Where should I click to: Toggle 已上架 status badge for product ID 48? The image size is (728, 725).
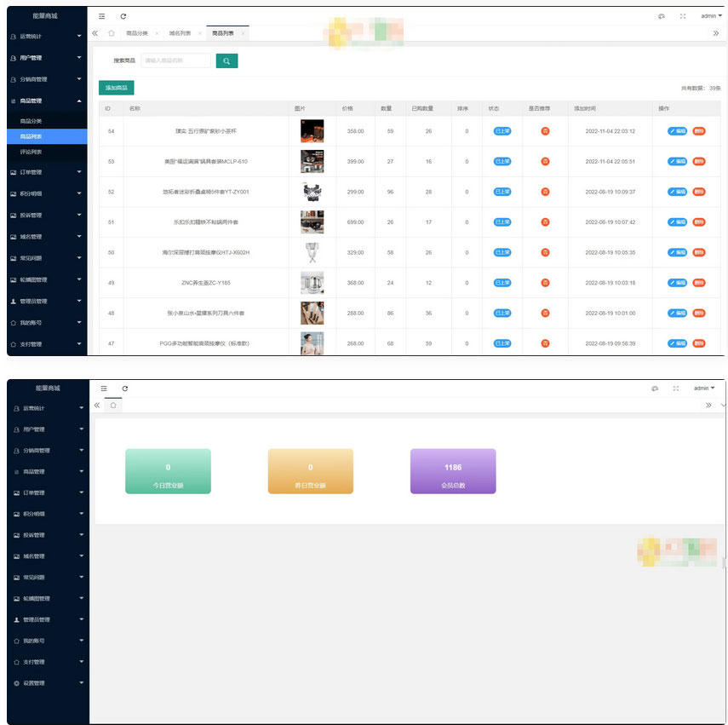pyautogui.click(x=502, y=314)
